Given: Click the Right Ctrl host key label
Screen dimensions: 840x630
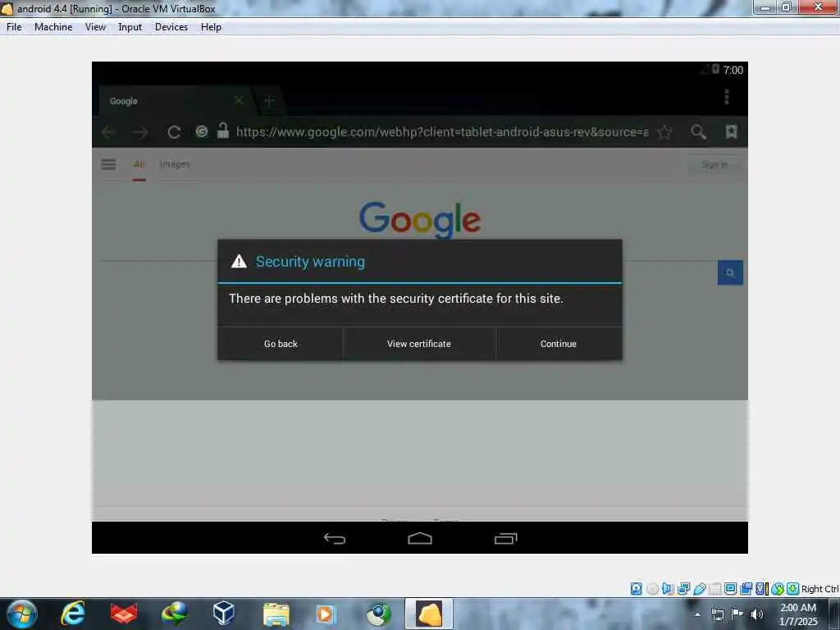Looking at the screenshot, I should 819,589.
